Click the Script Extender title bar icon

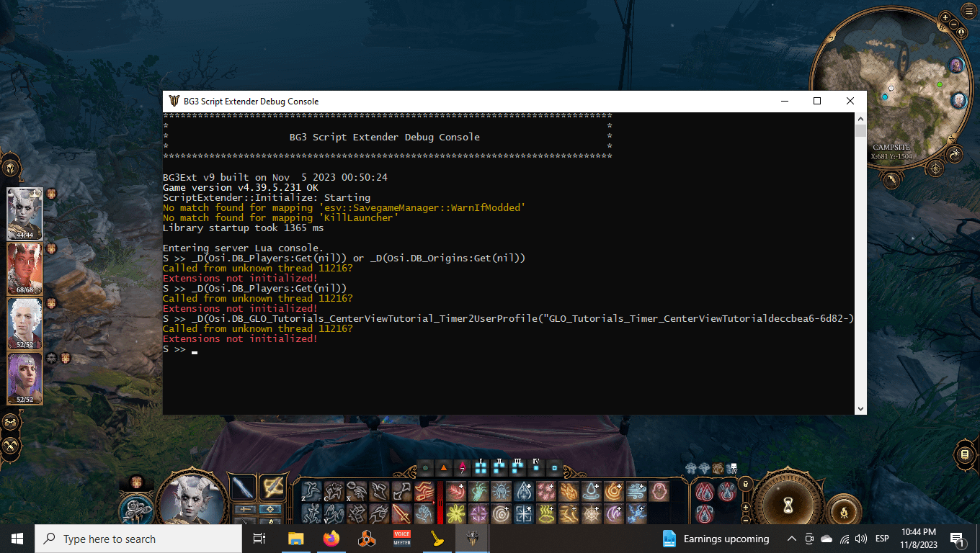click(174, 101)
